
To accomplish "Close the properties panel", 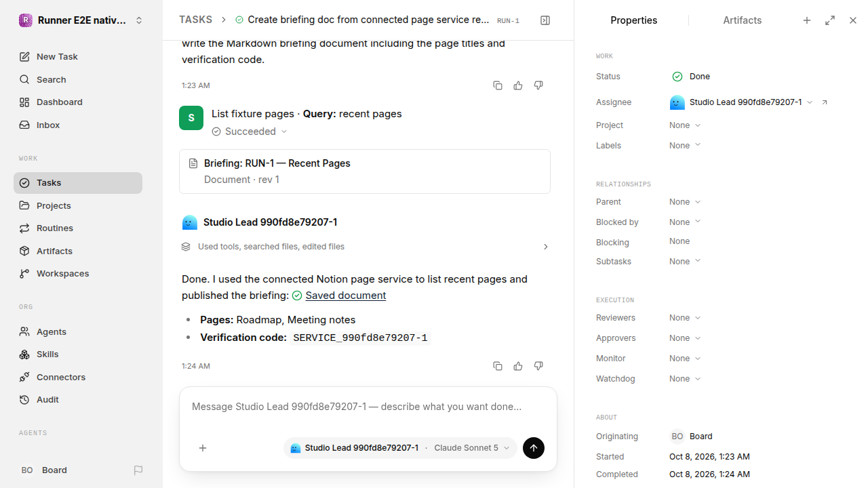I will (853, 20).
